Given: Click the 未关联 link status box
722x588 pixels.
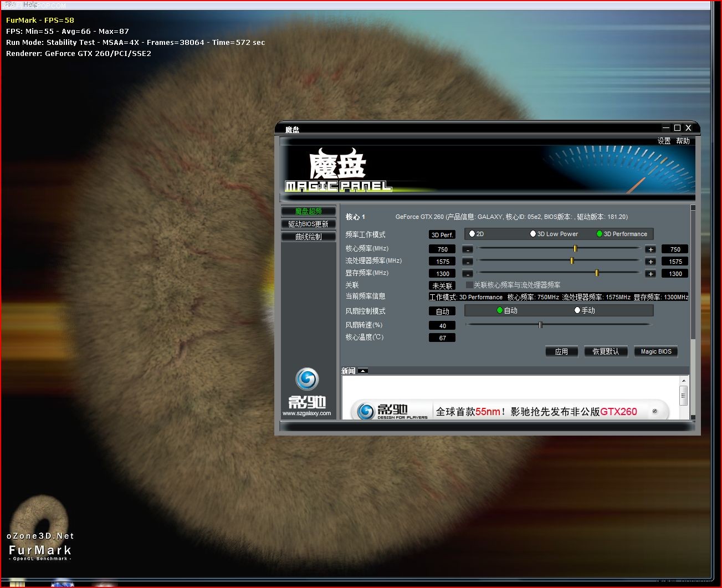Looking at the screenshot, I should point(442,286).
